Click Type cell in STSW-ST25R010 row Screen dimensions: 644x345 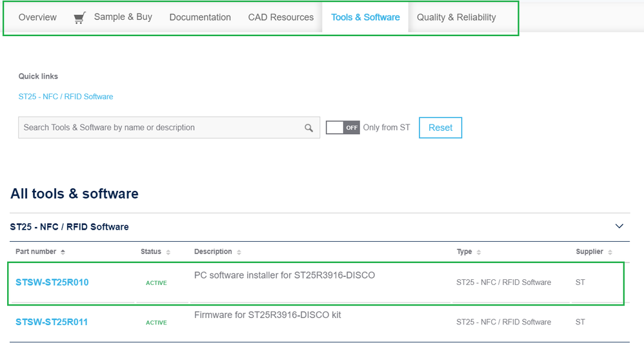[x=503, y=282]
